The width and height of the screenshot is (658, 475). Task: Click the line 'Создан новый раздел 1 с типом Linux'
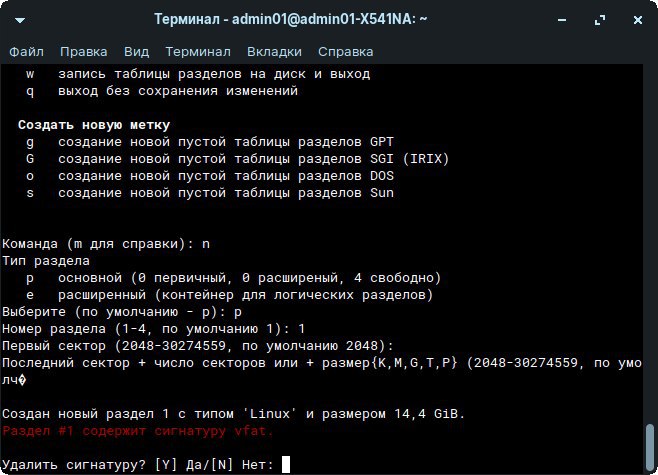pos(233,414)
